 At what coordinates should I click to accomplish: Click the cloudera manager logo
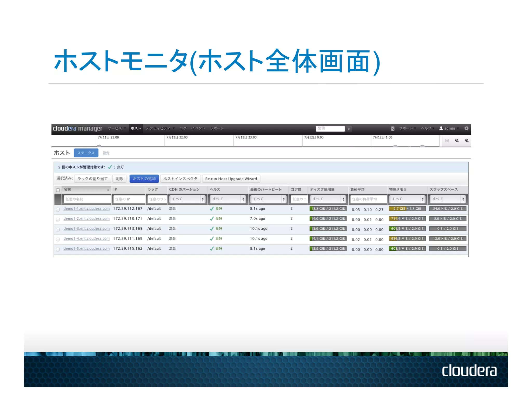click(77, 128)
